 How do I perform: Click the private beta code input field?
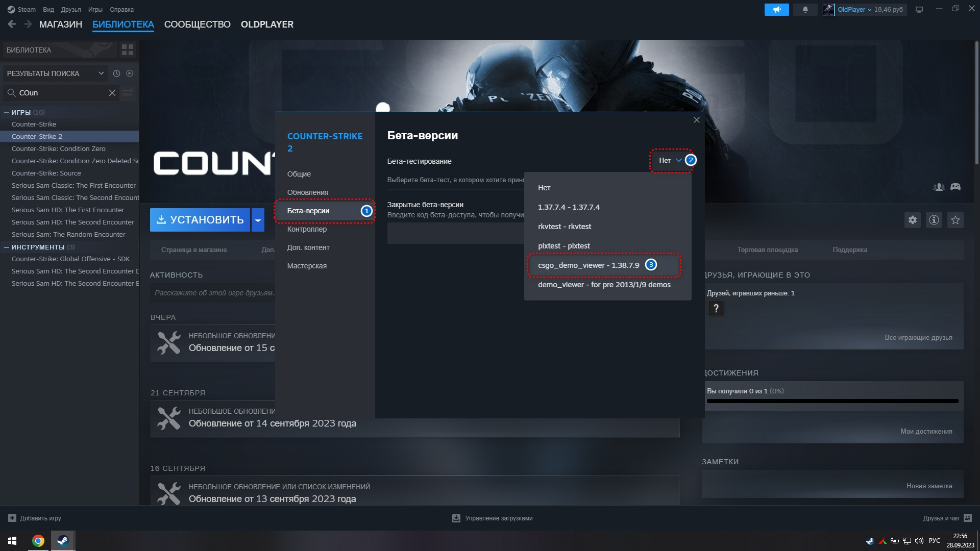(x=456, y=233)
